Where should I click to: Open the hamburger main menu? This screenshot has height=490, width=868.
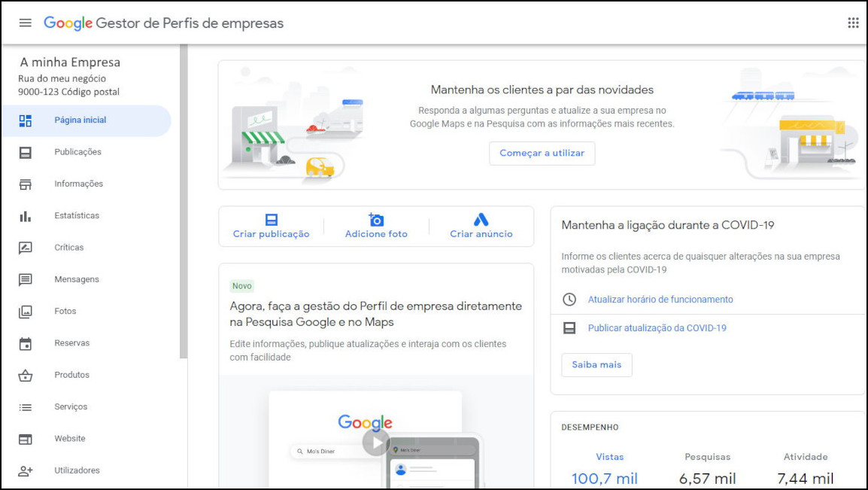tap(26, 23)
